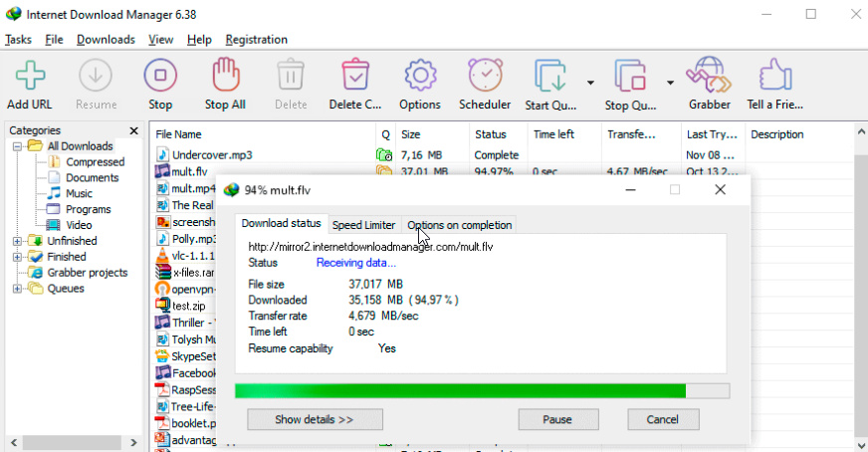
Task: Collapse the All Downloads tree node
Action: coord(17,146)
